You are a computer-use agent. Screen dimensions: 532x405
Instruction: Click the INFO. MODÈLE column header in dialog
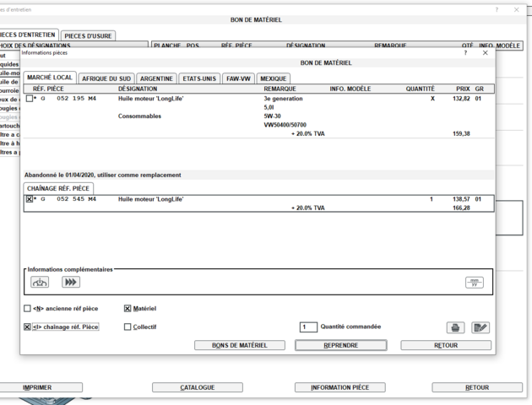click(x=350, y=89)
